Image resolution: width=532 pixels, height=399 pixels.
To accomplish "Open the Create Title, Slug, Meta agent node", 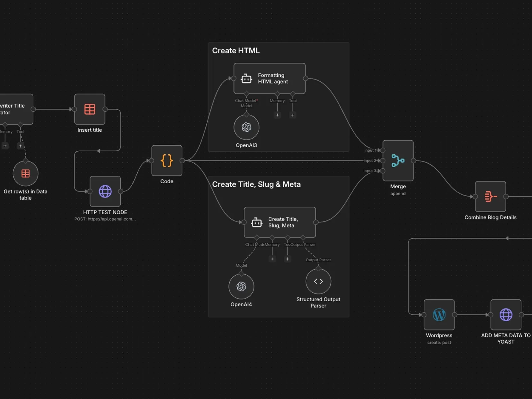I will (280, 222).
